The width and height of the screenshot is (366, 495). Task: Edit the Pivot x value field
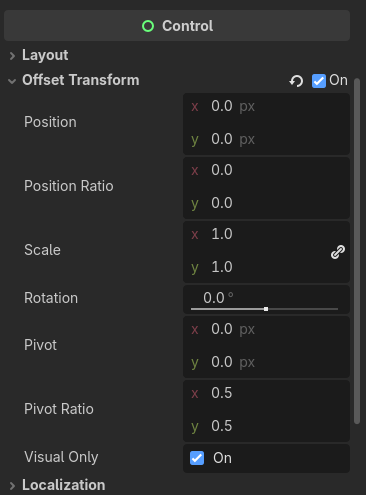(266, 330)
